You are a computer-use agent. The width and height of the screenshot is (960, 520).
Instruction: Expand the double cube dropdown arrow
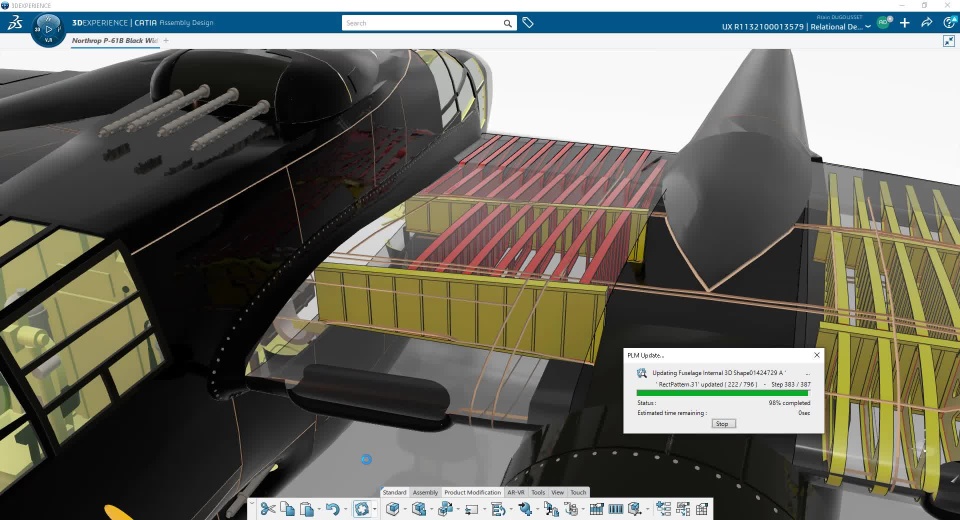(431, 510)
